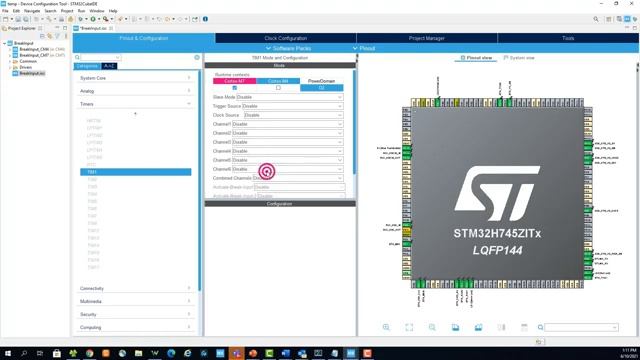This screenshot has height=360, width=640.
Task: Select the A->Z sort tab
Action: coord(109,66)
